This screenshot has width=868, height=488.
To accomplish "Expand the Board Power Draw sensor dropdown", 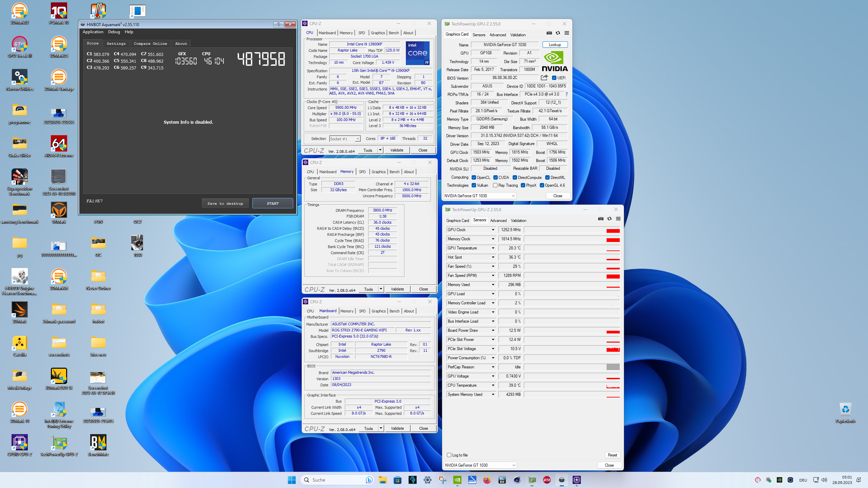I will point(493,330).
